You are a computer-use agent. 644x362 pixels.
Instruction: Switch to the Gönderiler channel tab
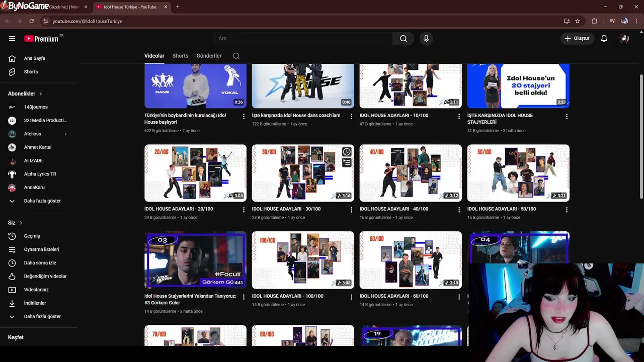[x=209, y=56]
